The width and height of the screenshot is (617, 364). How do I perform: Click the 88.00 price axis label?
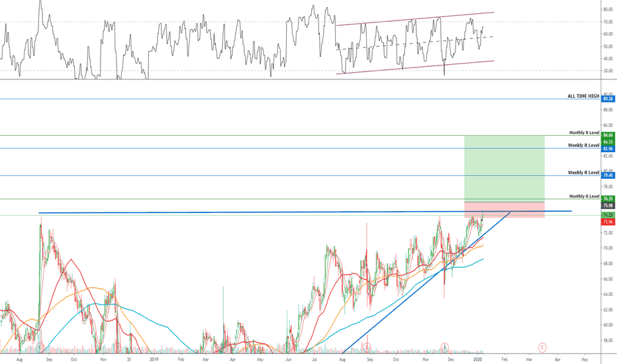[608, 110]
